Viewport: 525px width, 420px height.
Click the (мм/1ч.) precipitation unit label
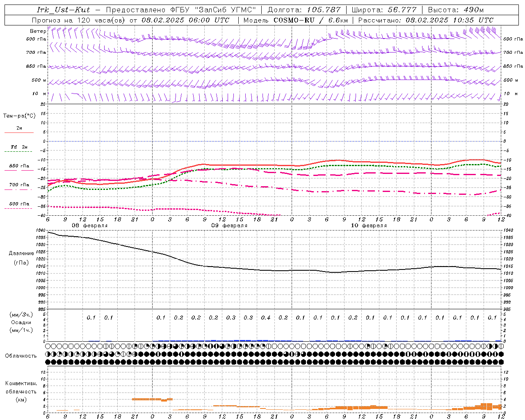tap(21, 330)
